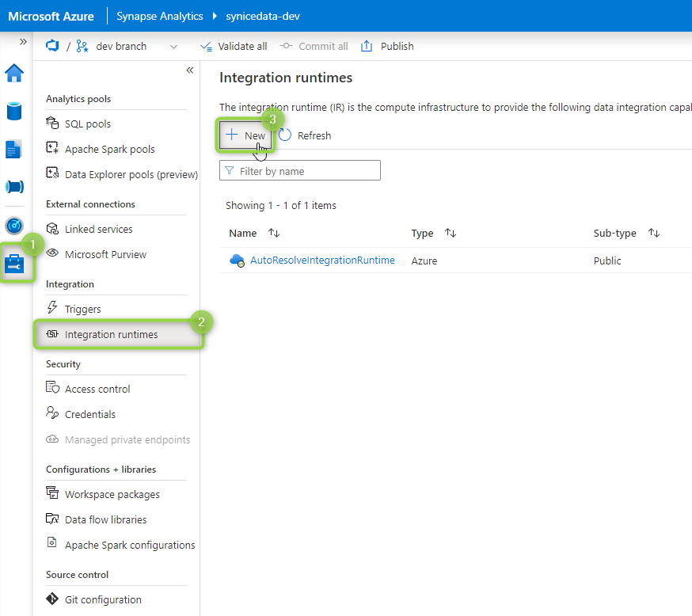The height and width of the screenshot is (616, 692).
Task: Click the Data Explorer pools icon
Action: click(x=52, y=173)
